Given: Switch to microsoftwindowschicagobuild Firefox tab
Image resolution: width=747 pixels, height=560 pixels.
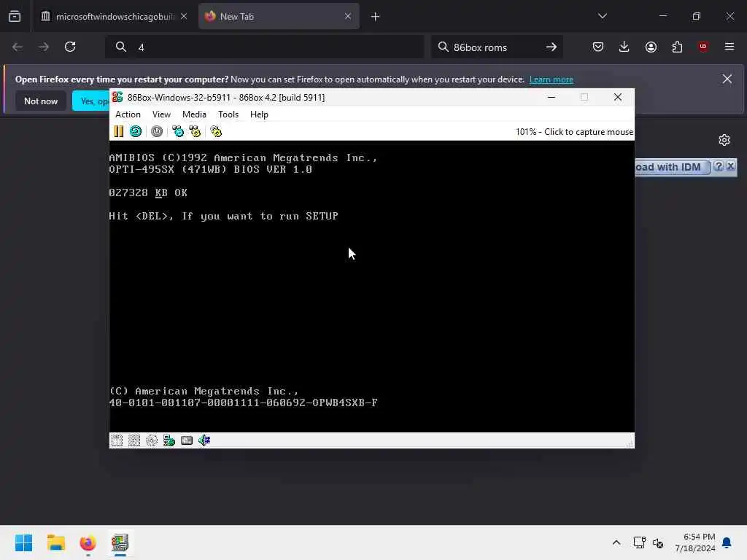Looking at the screenshot, I should (115, 17).
